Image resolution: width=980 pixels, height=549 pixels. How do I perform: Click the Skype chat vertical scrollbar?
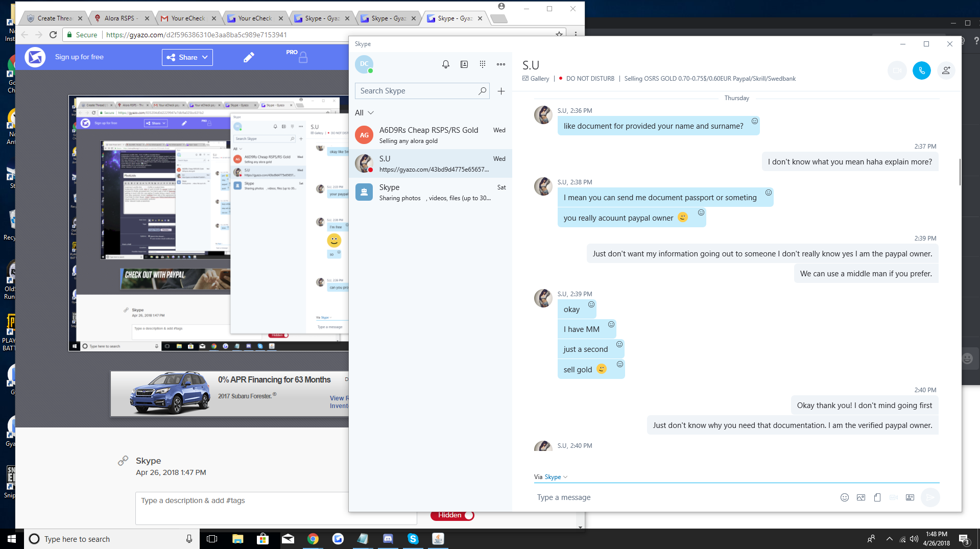click(960, 172)
